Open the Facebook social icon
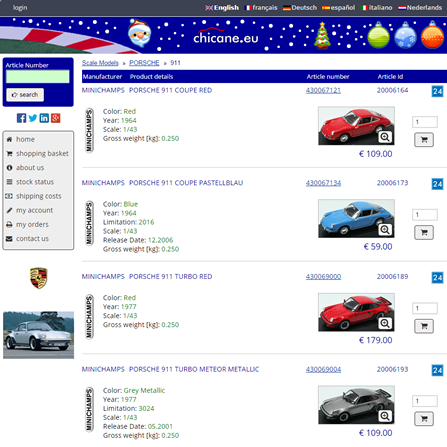Viewport: 447px width, 447px height. [21, 118]
